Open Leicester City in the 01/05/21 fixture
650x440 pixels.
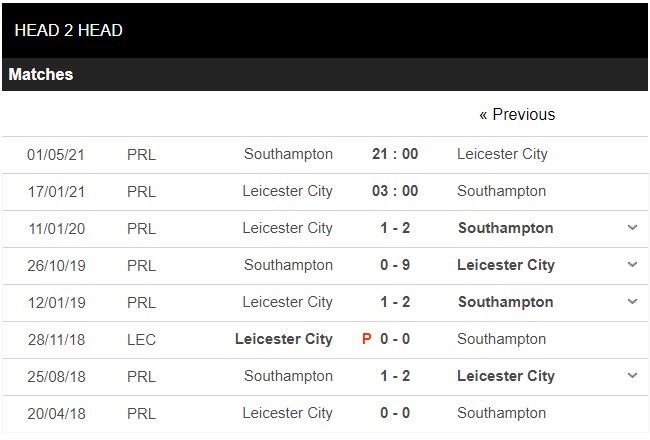[x=502, y=154]
